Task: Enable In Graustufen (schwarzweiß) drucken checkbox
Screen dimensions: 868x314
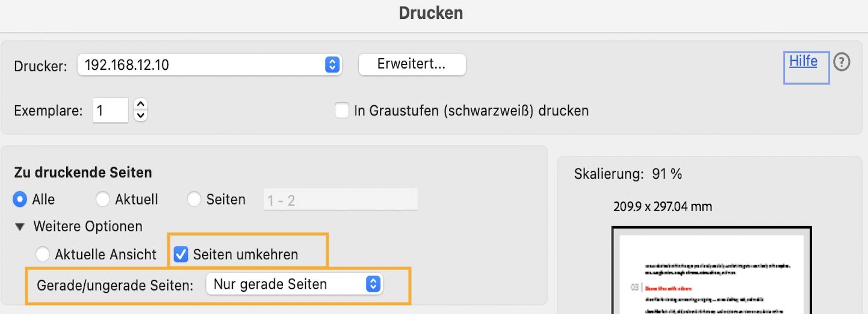Action: pyautogui.click(x=342, y=111)
